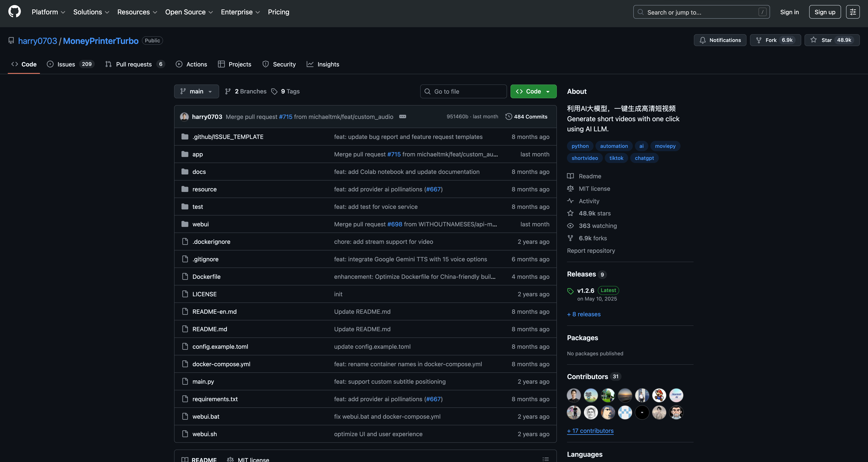Image resolution: width=868 pixels, height=462 pixels.
Task: Open the main branch dropdown
Action: [x=196, y=91]
